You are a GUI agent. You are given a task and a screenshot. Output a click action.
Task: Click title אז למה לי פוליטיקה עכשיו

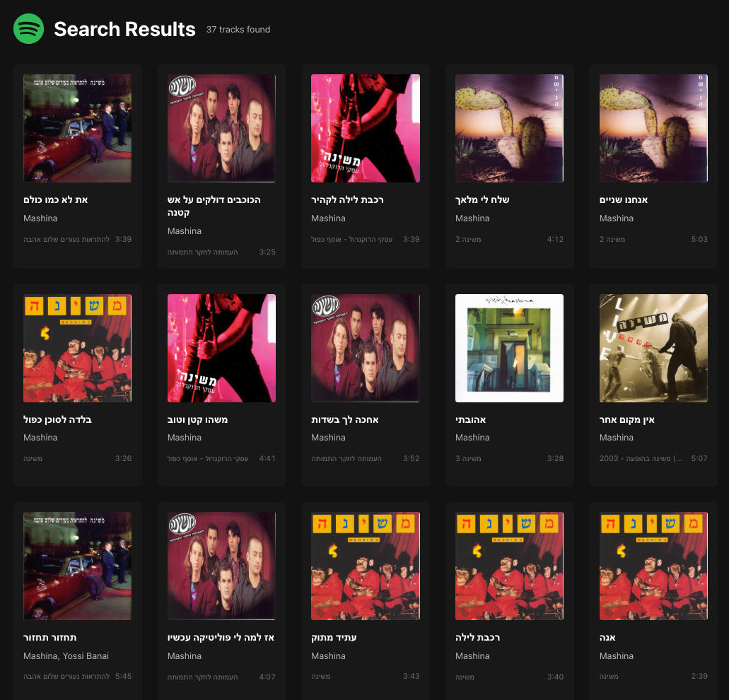(221, 638)
